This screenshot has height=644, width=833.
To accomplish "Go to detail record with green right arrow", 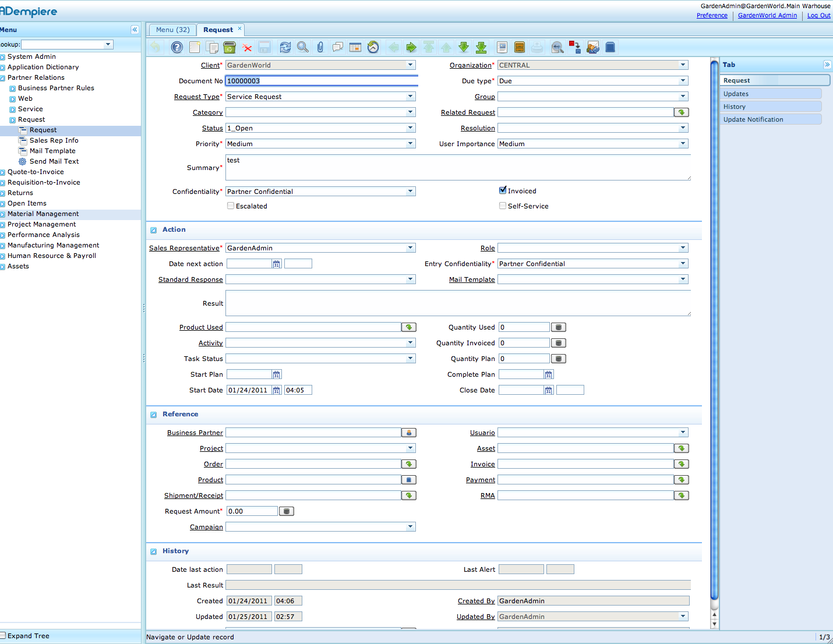I will [x=411, y=47].
